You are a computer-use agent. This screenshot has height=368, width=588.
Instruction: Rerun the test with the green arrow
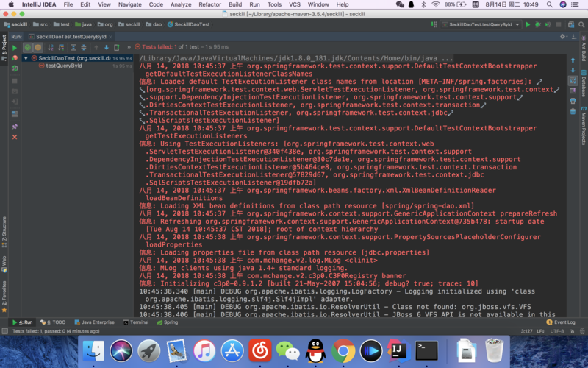[15, 48]
